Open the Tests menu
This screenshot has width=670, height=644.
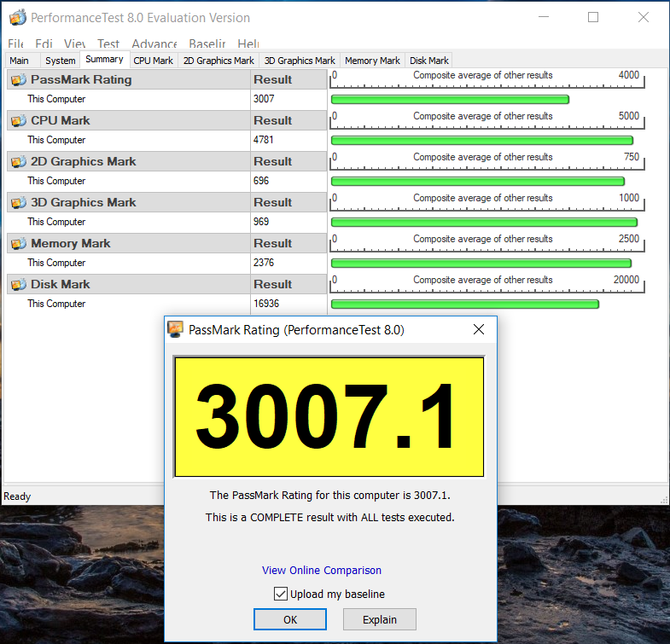(108, 44)
